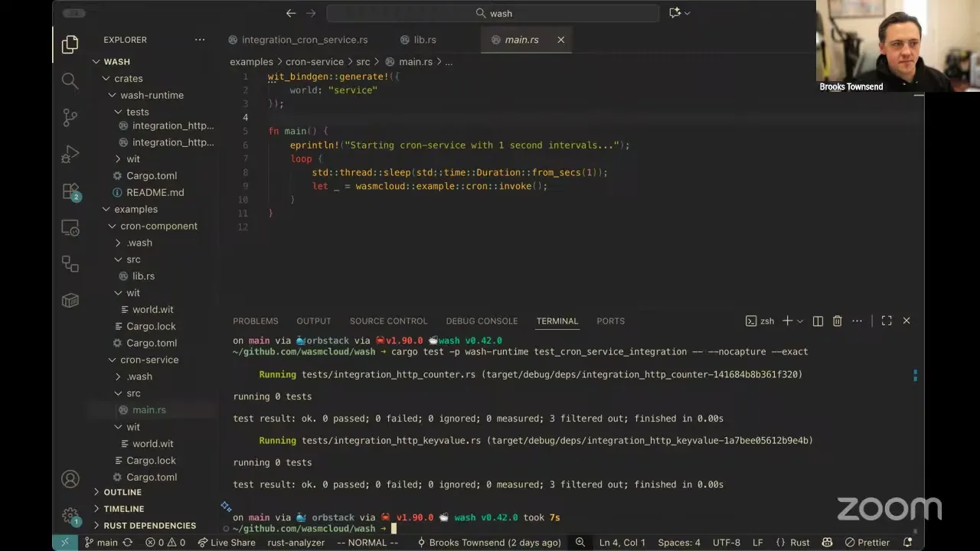Click the notifications bell in status bar
980x551 pixels.
click(908, 542)
